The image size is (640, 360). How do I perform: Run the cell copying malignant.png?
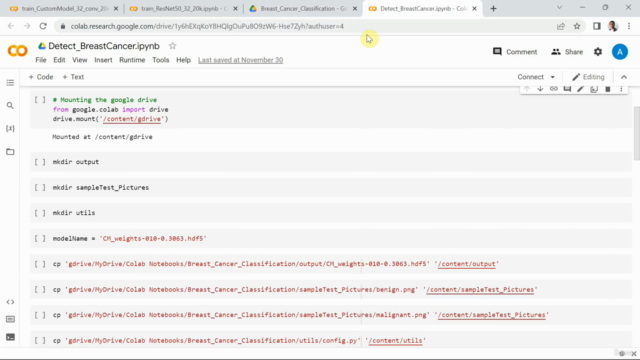tap(40, 315)
